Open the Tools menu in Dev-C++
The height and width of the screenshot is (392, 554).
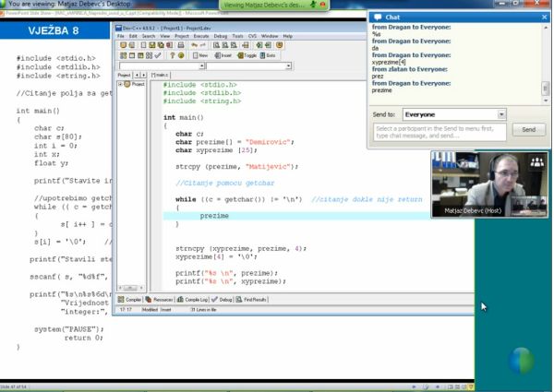tap(237, 36)
